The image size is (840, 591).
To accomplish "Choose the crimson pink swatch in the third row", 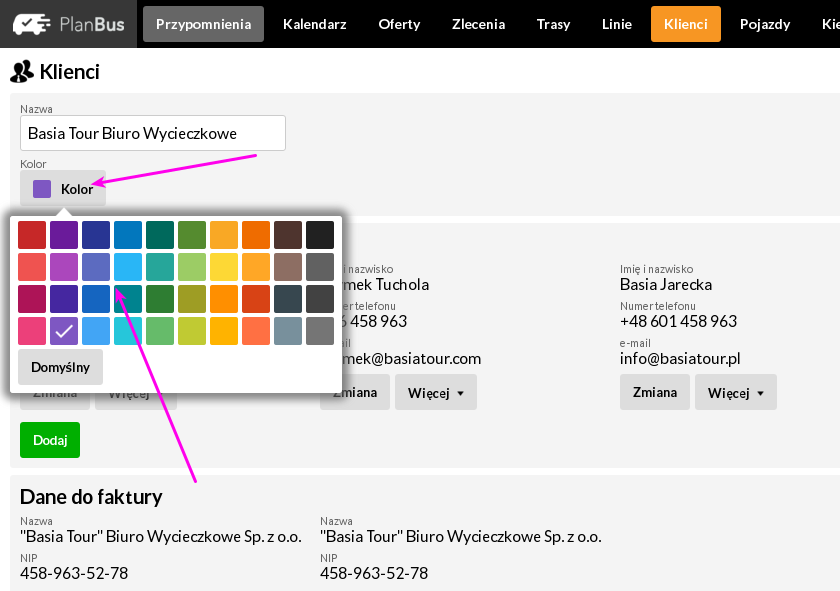I will pyautogui.click(x=32, y=299).
